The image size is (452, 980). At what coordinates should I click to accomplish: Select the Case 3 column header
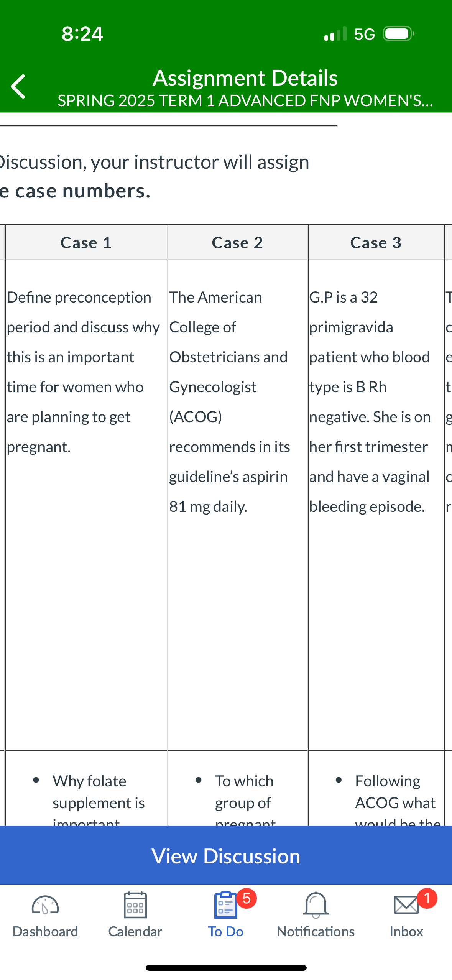[376, 243]
